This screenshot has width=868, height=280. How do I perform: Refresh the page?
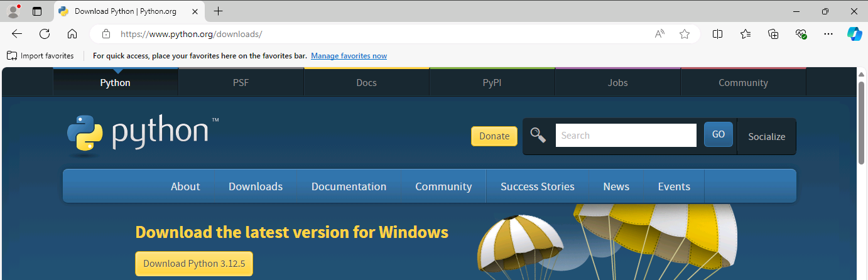[x=45, y=34]
